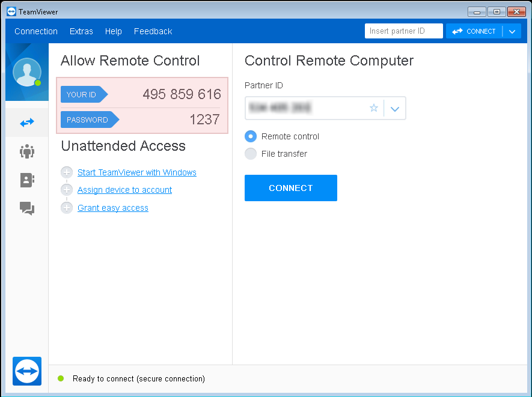
Task: Open the Computers & Contacts sidebar icon
Action: [x=27, y=180]
